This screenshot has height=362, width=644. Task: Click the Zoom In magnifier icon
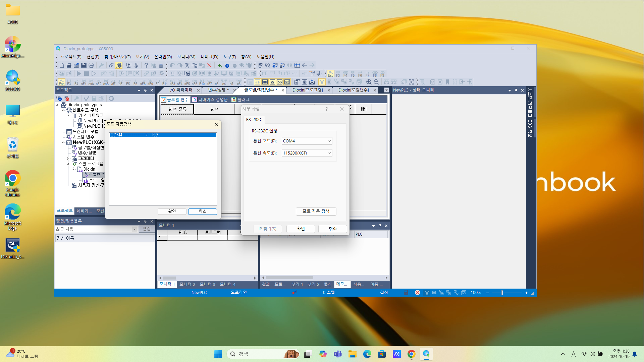pos(369,82)
